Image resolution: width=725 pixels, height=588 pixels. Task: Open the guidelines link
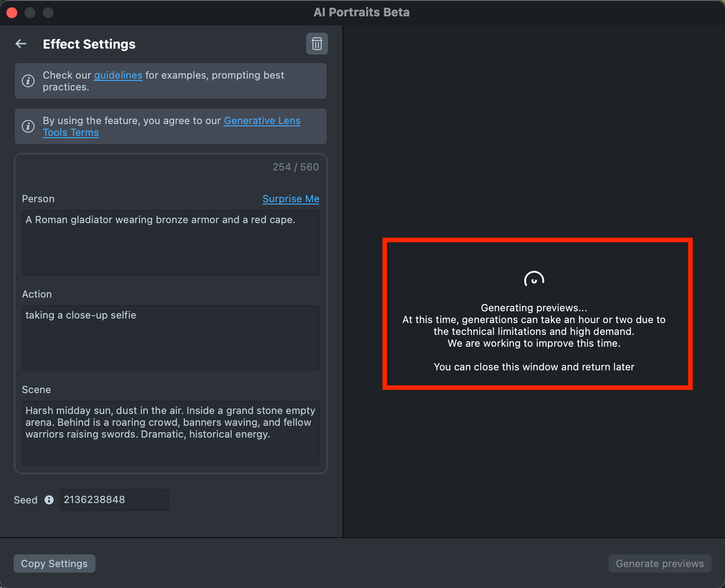click(118, 75)
